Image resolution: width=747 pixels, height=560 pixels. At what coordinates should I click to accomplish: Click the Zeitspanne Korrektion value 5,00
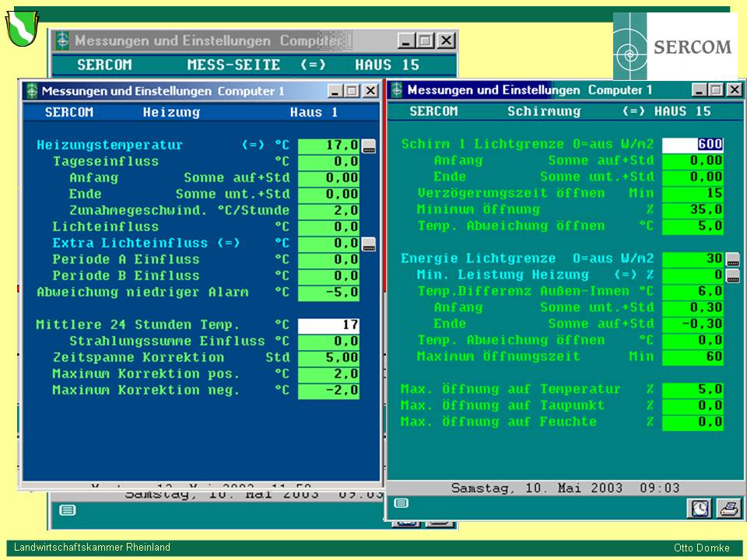click(328, 358)
